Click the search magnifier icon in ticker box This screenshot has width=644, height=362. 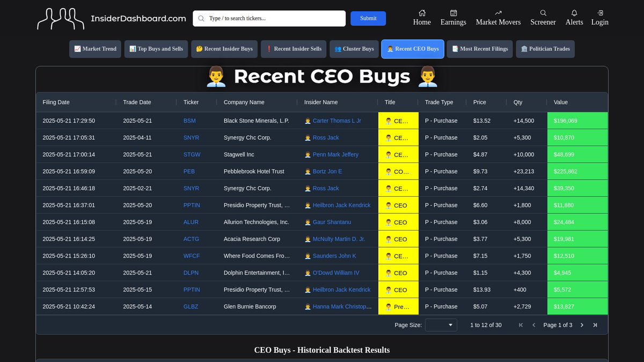[x=201, y=18]
